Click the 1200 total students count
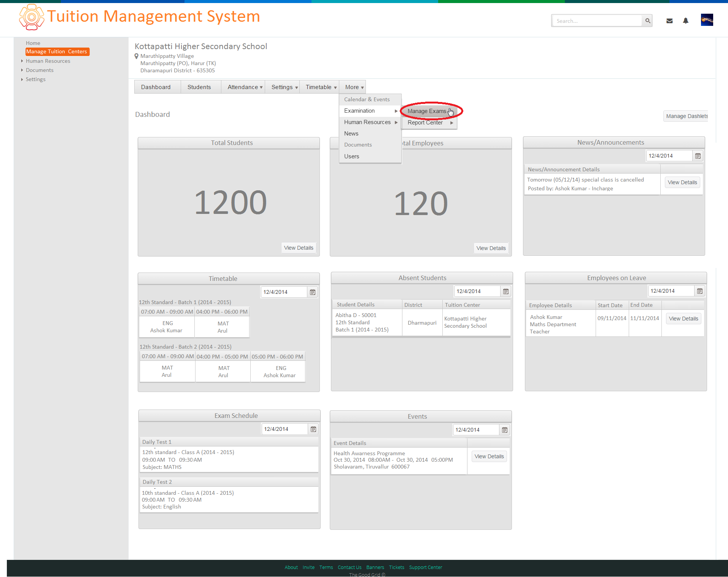This screenshot has width=728, height=577. point(230,202)
